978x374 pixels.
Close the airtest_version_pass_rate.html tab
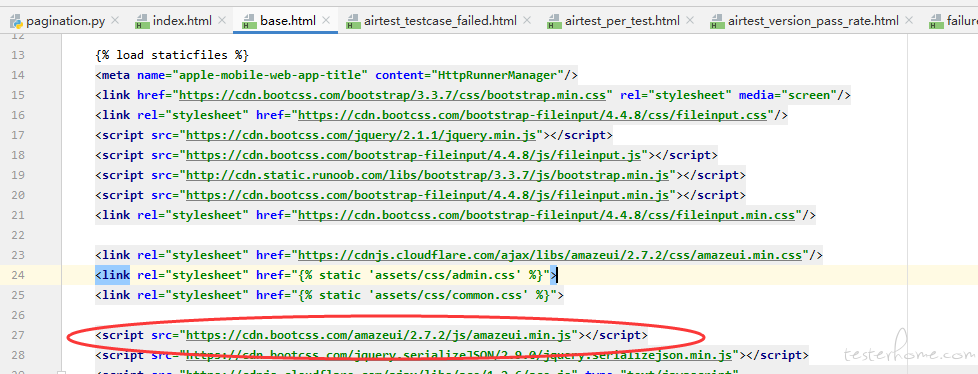coord(909,21)
